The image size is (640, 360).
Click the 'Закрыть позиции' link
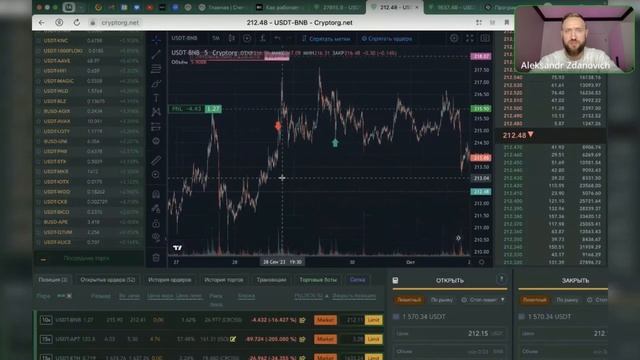click(x=354, y=296)
